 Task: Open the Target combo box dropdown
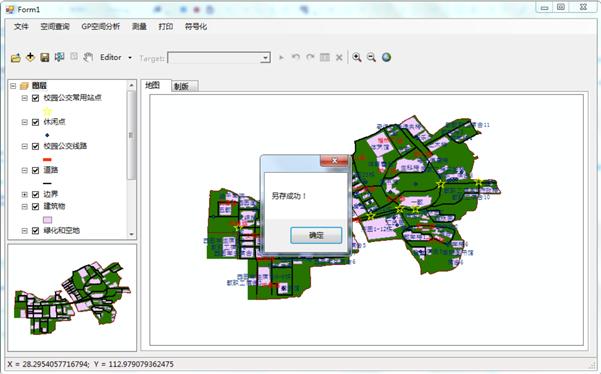coord(265,58)
